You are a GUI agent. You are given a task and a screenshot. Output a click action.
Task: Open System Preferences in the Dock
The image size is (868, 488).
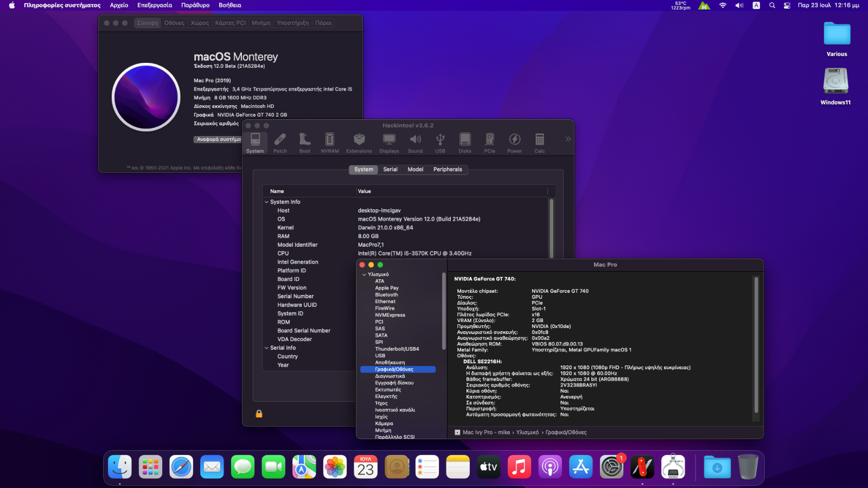coord(611,466)
